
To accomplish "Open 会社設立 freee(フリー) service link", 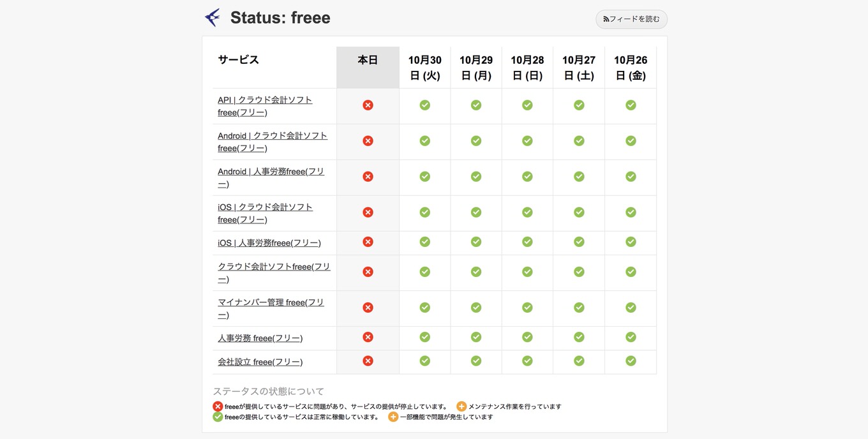I will pos(260,362).
